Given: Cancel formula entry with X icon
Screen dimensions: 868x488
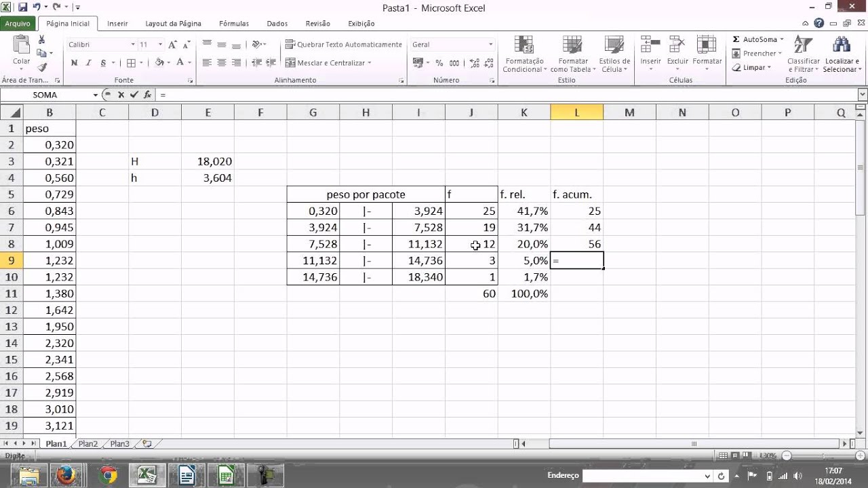Looking at the screenshot, I should click(x=121, y=95).
